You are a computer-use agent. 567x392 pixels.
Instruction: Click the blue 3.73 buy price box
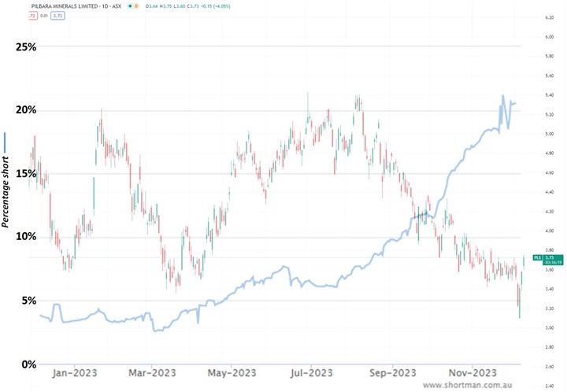pyautogui.click(x=58, y=14)
